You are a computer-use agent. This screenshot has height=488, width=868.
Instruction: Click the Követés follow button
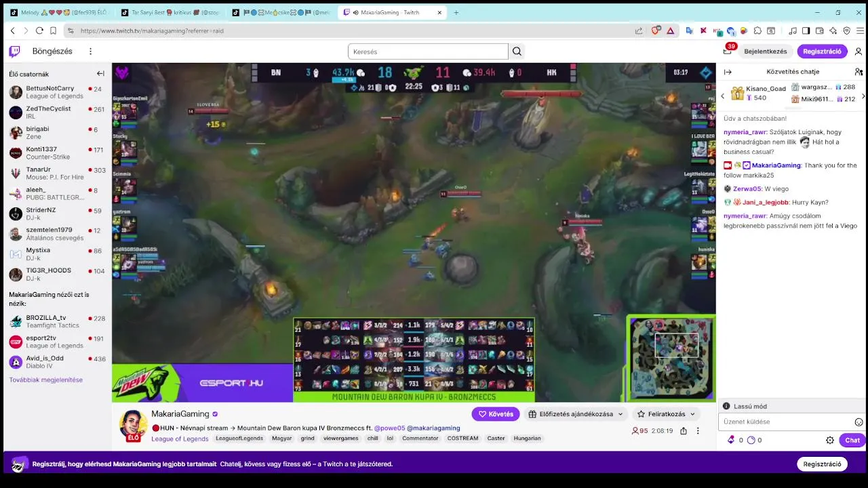click(496, 414)
